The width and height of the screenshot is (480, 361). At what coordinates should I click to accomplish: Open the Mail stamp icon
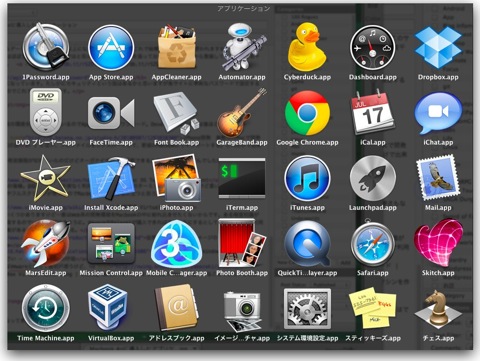(438, 178)
